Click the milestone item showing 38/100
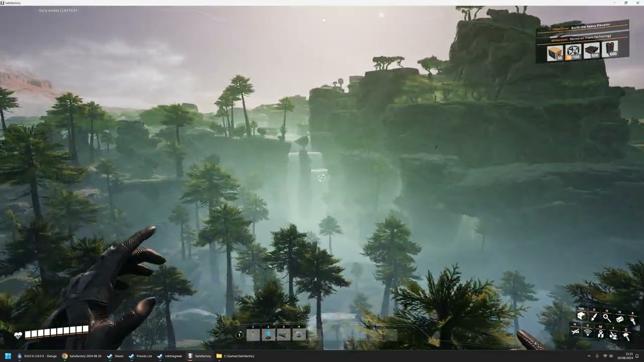 click(573, 52)
